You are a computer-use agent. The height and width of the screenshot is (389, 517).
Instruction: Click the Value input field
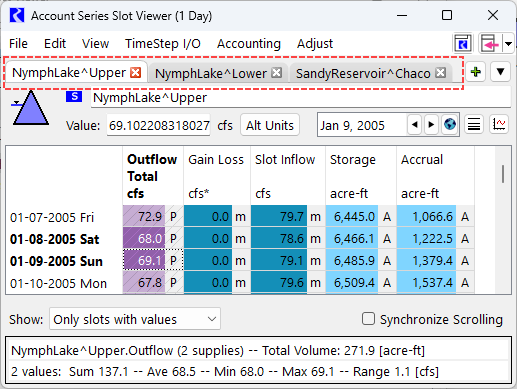(x=159, y=125)
